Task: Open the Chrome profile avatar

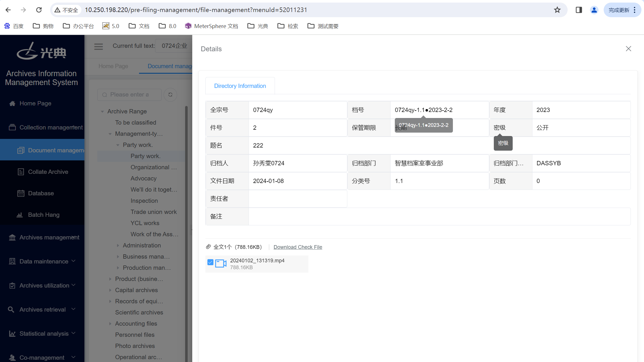Action: (594, 10)
